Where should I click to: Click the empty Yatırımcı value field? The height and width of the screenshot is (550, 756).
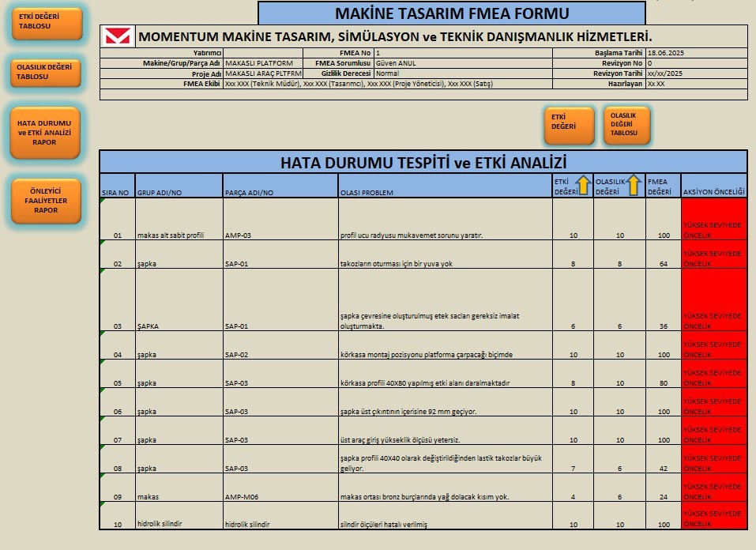(x=263, y=53)
